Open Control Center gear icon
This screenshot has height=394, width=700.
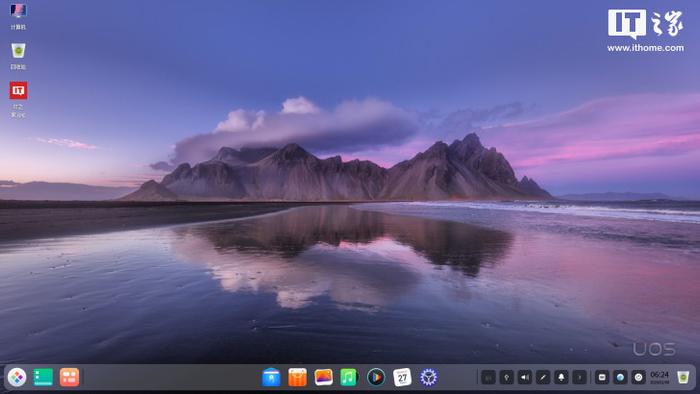coord(429,377)
